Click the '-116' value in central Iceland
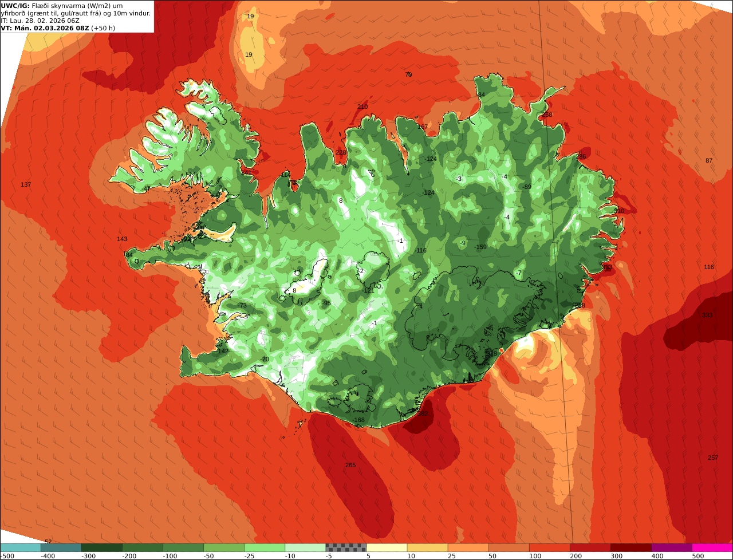The height and width of the screenshot is (560, 733). click(421, 250)
